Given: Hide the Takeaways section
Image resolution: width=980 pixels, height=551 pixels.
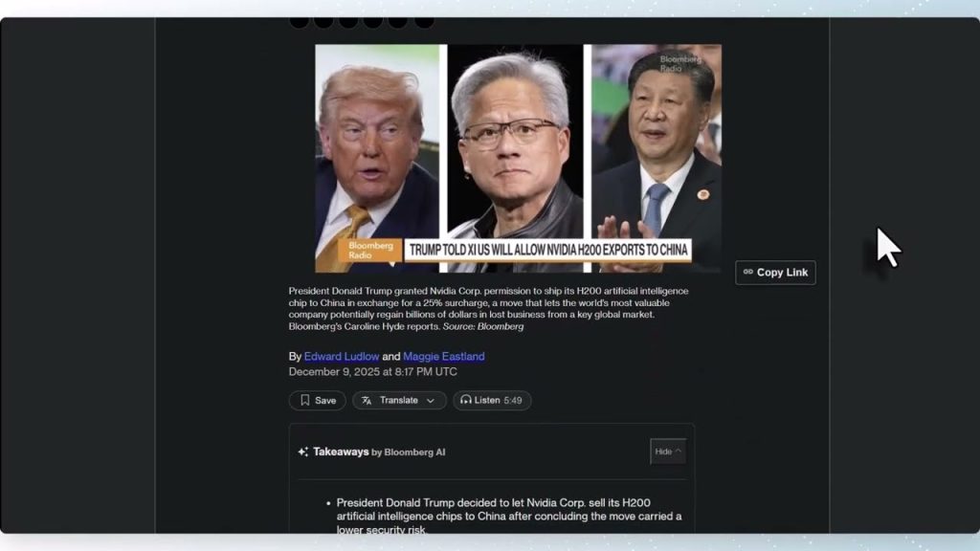Looking at the screenshot, I should pyautogui.click(x=668, y=452).
